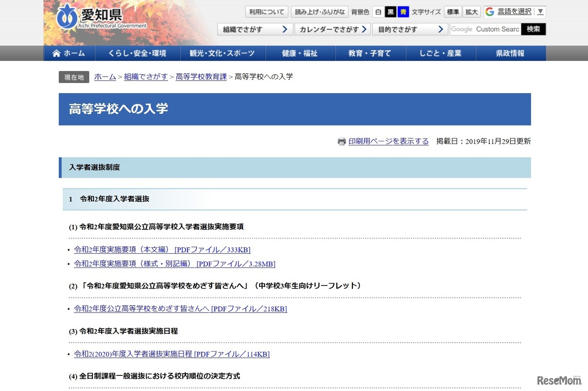588x391 pixels.
Task: Click the home icon in the navigation bar
Action: coord(56,53)
